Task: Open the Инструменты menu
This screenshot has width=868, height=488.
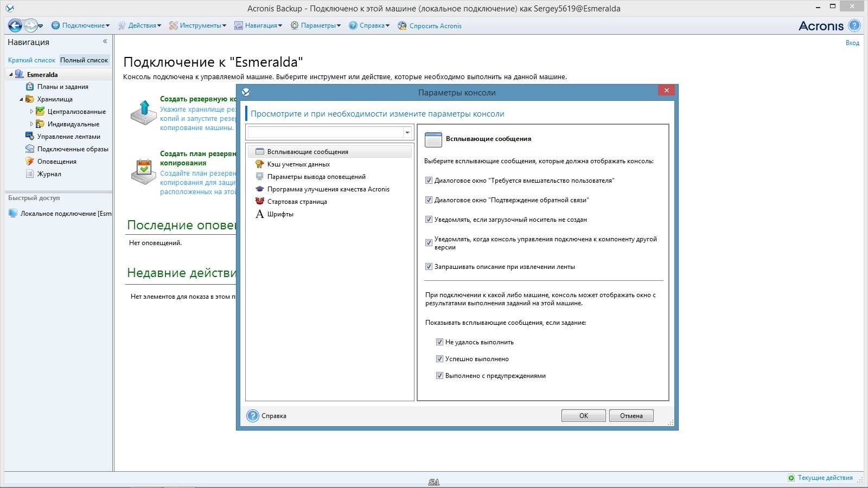Action: (197, 25)
